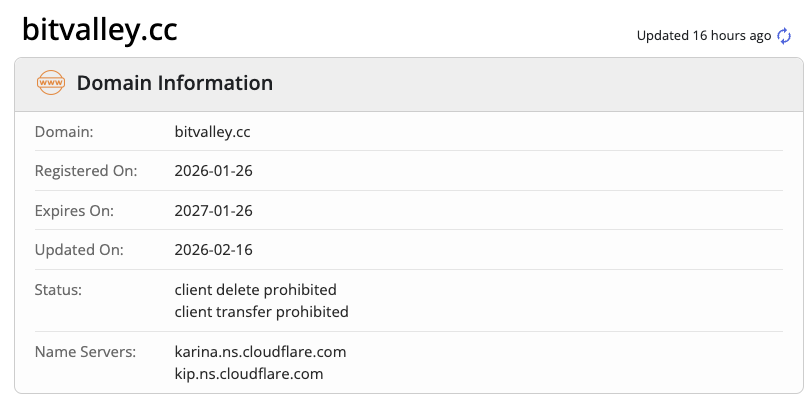
Task: Click the "client transfer prohibited" status
Action: 261,311
